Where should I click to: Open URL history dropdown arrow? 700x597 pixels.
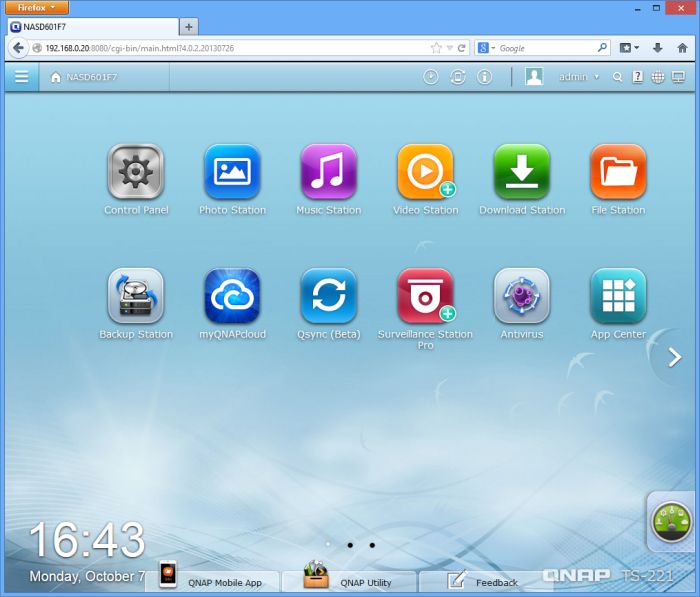450,48
